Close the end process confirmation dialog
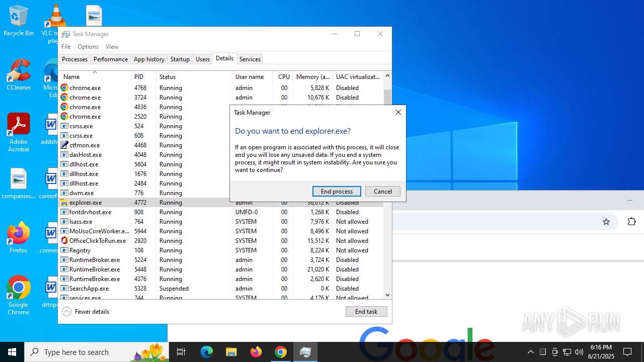This screenshot has width=644, height=362. click(398, 112)
